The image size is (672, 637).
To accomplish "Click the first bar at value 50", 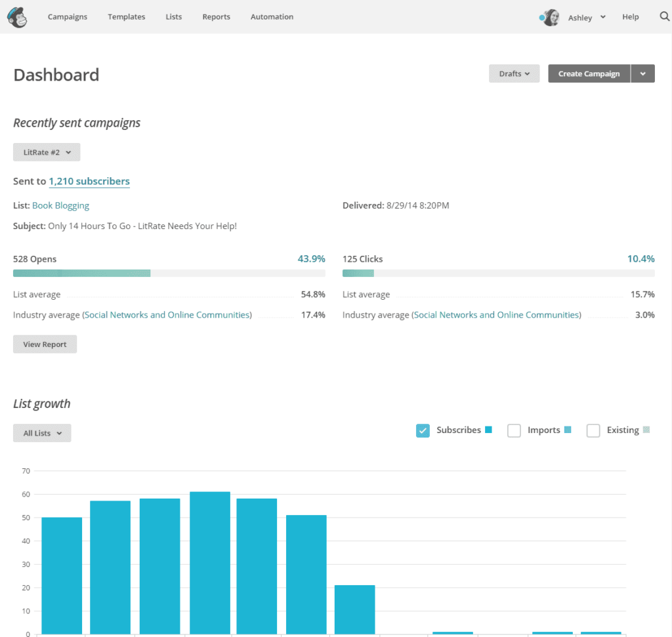I will pos(62,576).
